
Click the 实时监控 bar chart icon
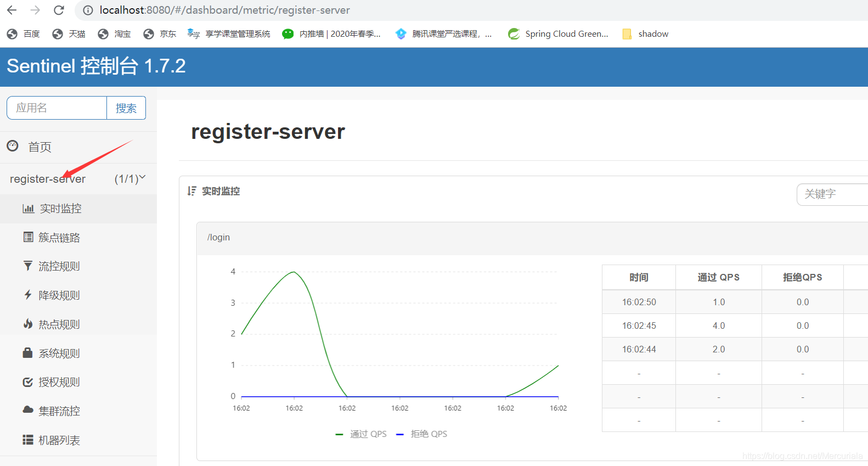(29, 209)
